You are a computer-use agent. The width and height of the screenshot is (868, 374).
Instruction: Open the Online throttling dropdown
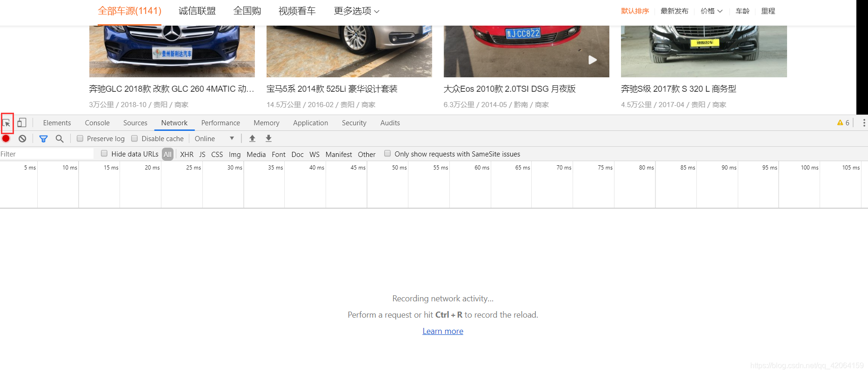pos(214,138)
